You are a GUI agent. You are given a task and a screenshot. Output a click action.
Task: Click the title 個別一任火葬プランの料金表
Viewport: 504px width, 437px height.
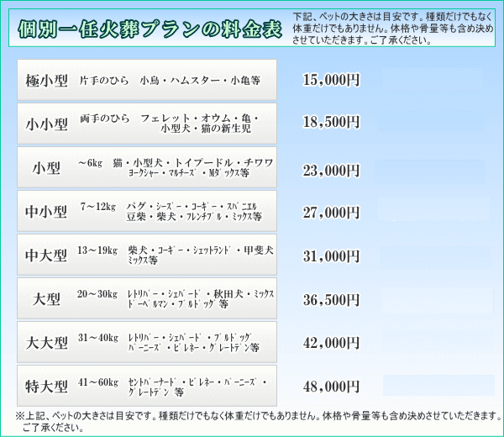(x=150, y=29)
